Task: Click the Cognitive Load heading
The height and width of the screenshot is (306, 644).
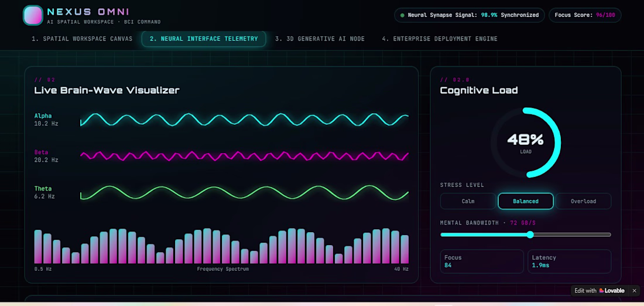Action: point(479,90)
